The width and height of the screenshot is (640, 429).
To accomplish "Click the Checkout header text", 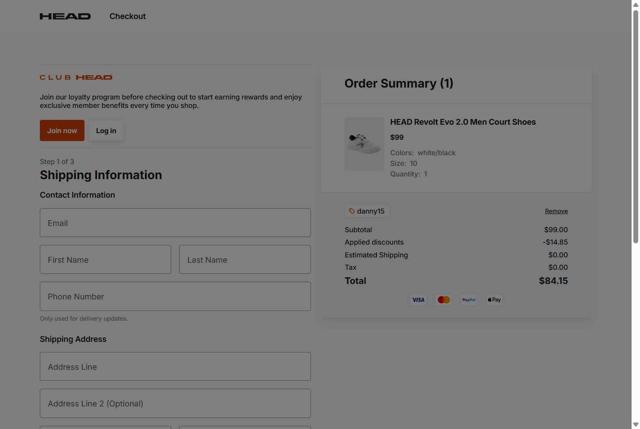I will click(127, 16).
